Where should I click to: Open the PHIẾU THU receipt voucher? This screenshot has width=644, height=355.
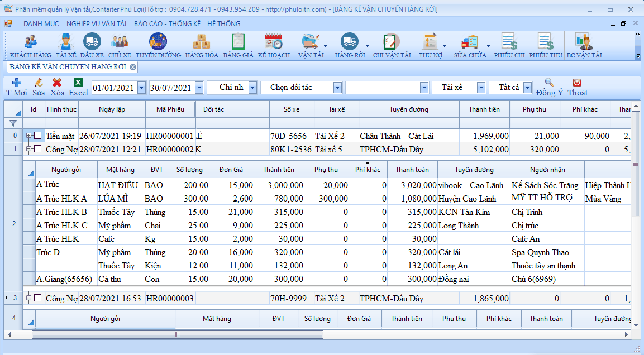tap(546, 46)
